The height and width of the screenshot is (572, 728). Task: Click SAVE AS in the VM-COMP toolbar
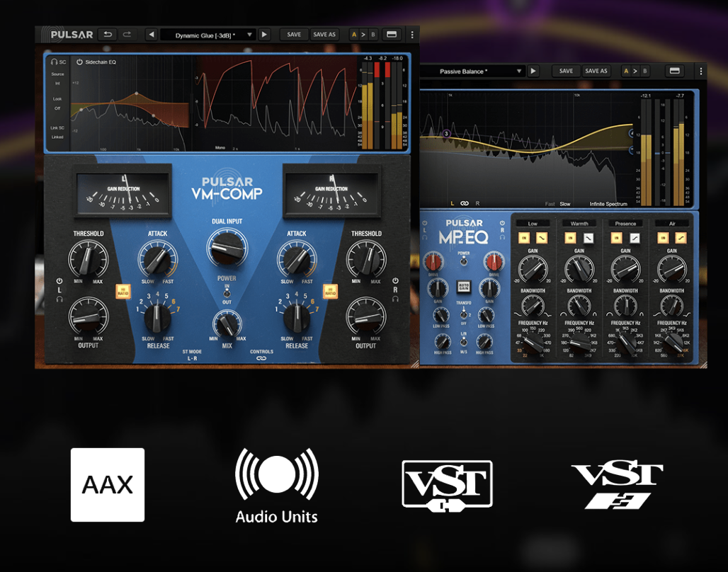tap(324, 35)
